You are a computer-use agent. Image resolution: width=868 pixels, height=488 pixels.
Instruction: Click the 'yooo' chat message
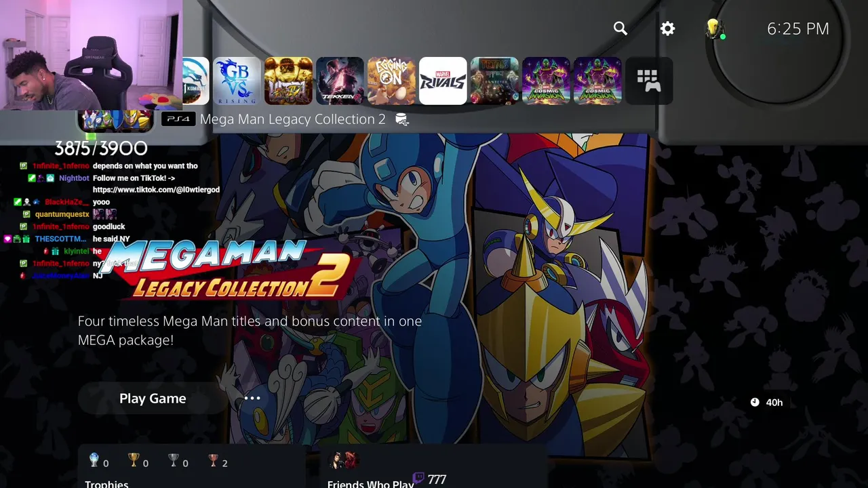click(x=101, y=202)
